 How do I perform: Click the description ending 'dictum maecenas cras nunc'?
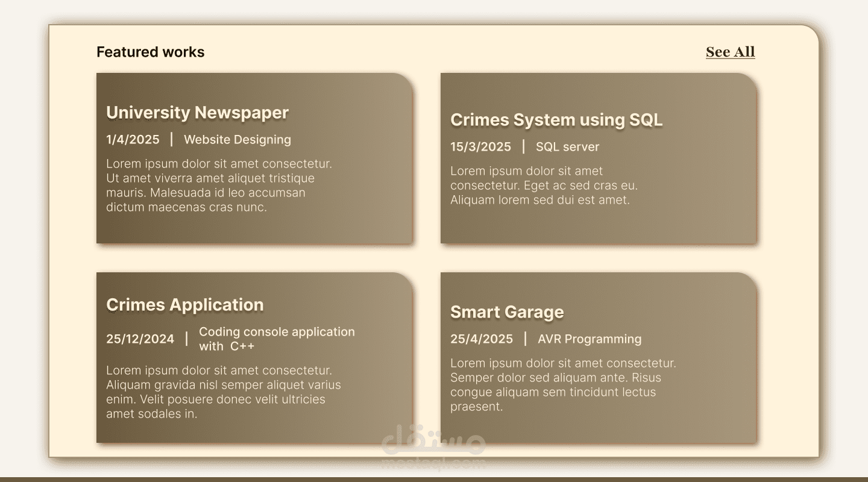pos(219,186)
